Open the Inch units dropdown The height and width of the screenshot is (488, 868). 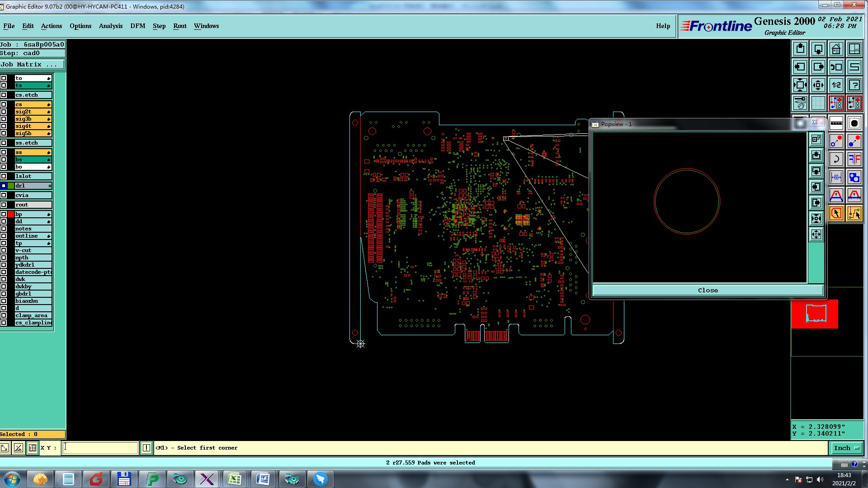pos(846,448)
